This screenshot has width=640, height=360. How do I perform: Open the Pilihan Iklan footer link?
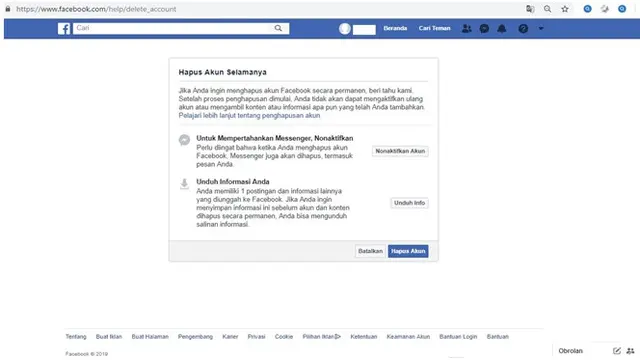pos(322,337)
